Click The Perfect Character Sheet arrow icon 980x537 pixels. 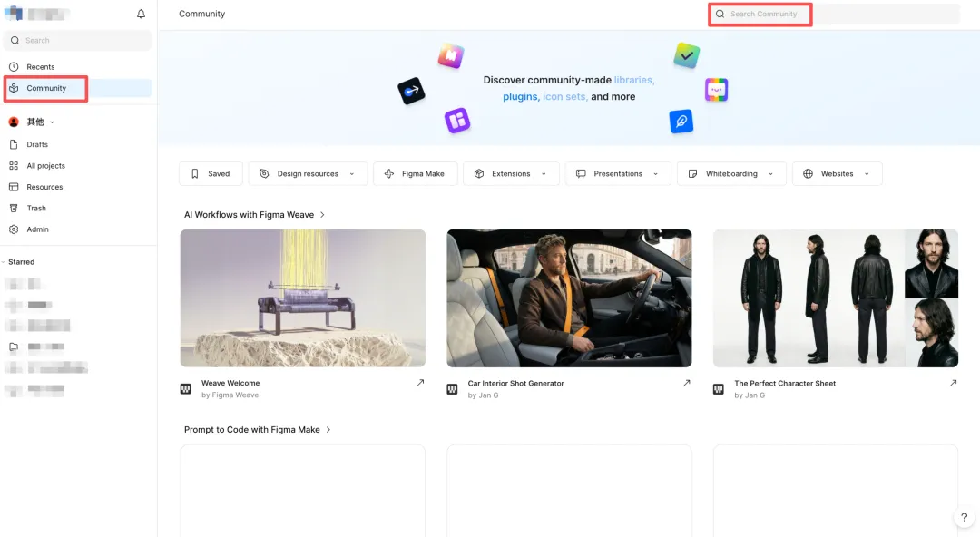pyautogui.click(x=953, y=383)
